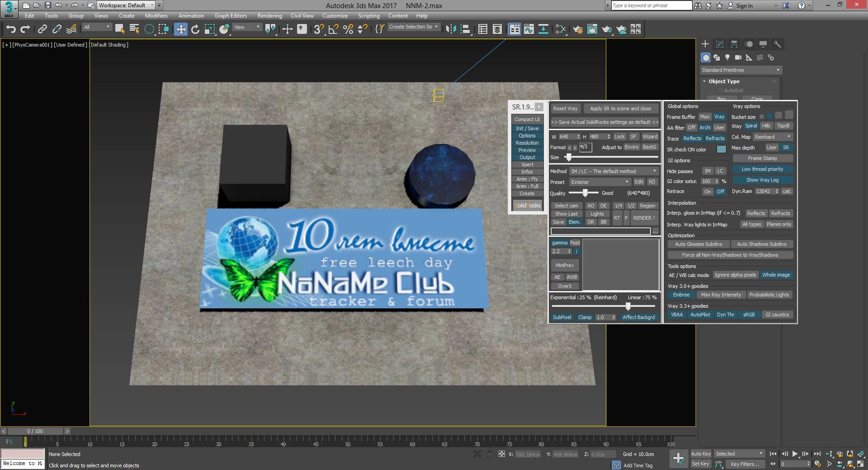The image size is (868, 470).
Task: Open the Create Selection Set dropdown
Action: point(414,27)
